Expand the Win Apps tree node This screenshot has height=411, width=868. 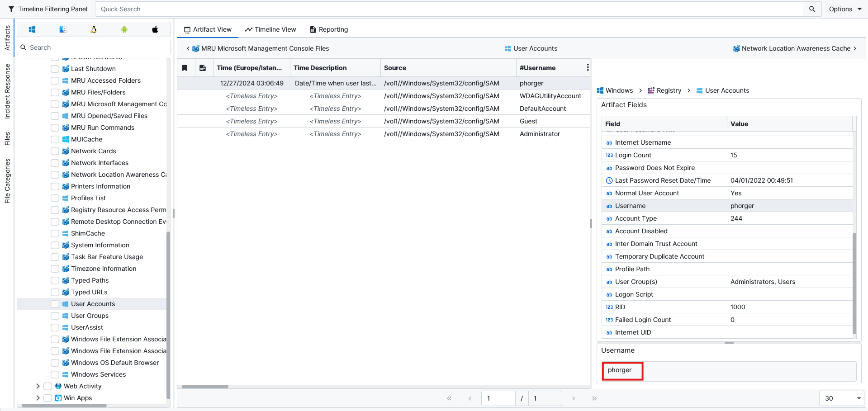pos(38,398)
